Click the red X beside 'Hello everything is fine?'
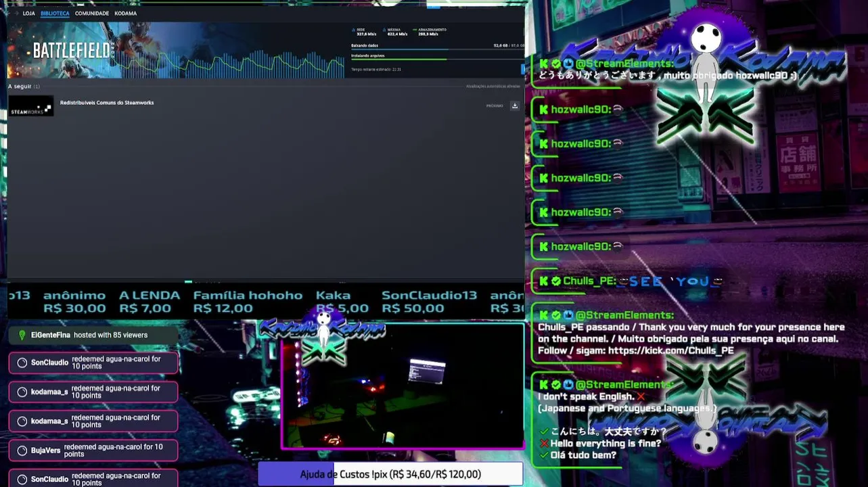Image resolution: width=868 pixels, height=487 pixels. coord(544,444)
